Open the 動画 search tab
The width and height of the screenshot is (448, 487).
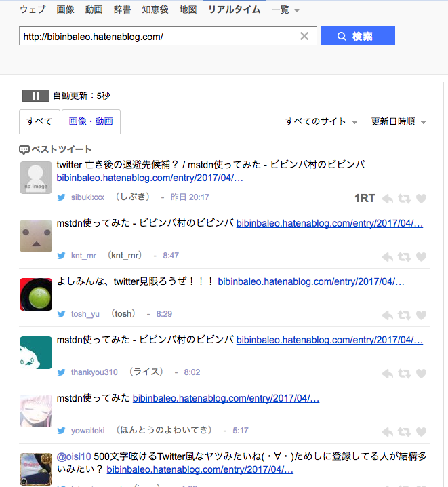(94, 9)
